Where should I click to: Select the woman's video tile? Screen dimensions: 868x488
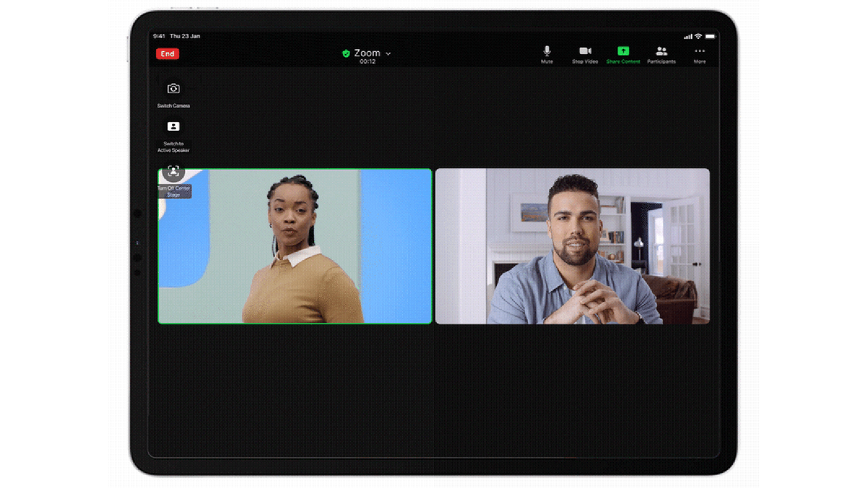pos(295,246)
